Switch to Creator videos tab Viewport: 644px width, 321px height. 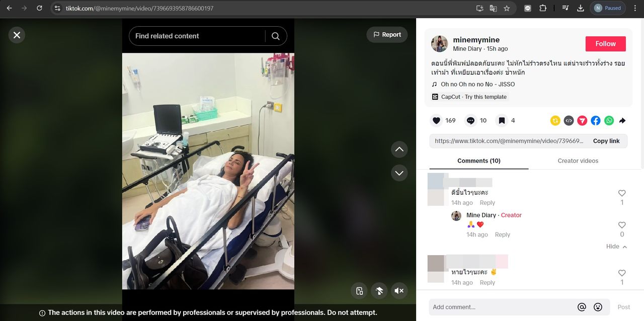click(x=578, y=161)
